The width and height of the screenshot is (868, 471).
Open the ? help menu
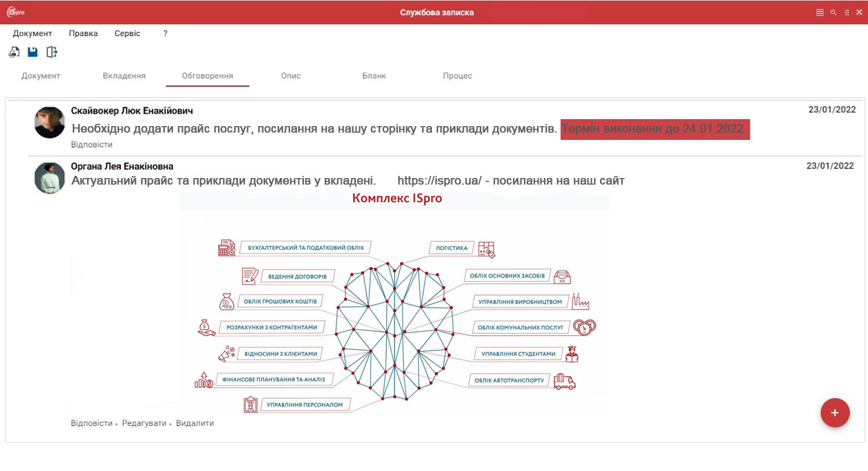point(165,33)
